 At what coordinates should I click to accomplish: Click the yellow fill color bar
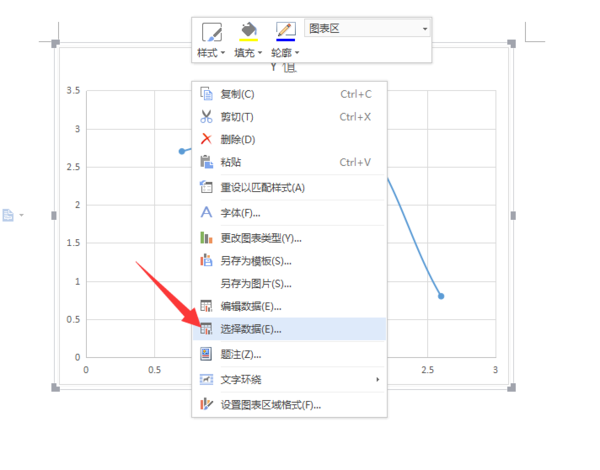(x=249, y=39)
